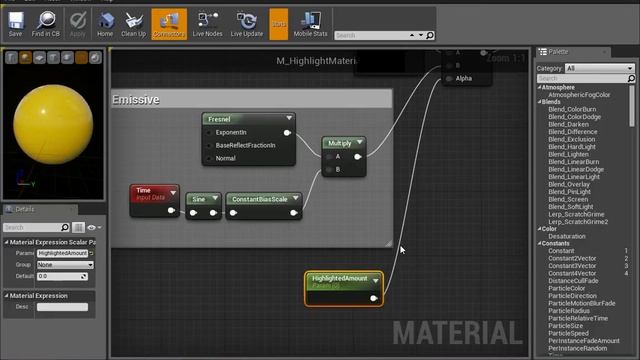Reset parameter name with yellow arrow
640x360 pixels.
(x=91, y=253)
